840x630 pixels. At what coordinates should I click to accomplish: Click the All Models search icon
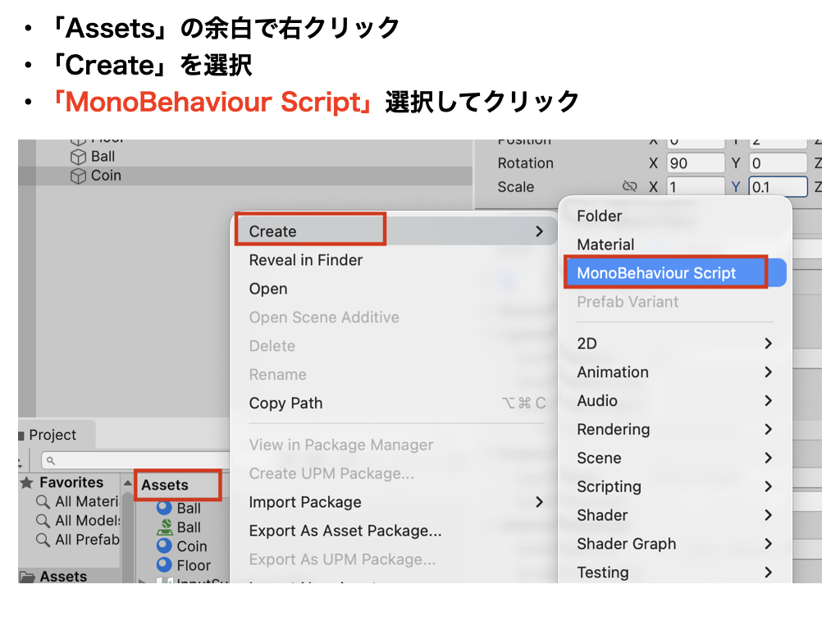43,521
